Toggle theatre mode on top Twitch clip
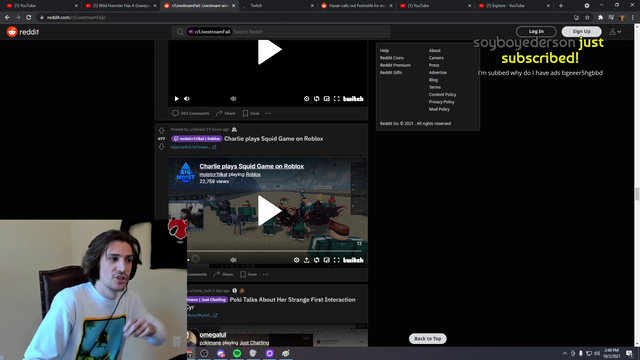The width and height of the screenshot is (640, 360). click(x=327, y=99)
